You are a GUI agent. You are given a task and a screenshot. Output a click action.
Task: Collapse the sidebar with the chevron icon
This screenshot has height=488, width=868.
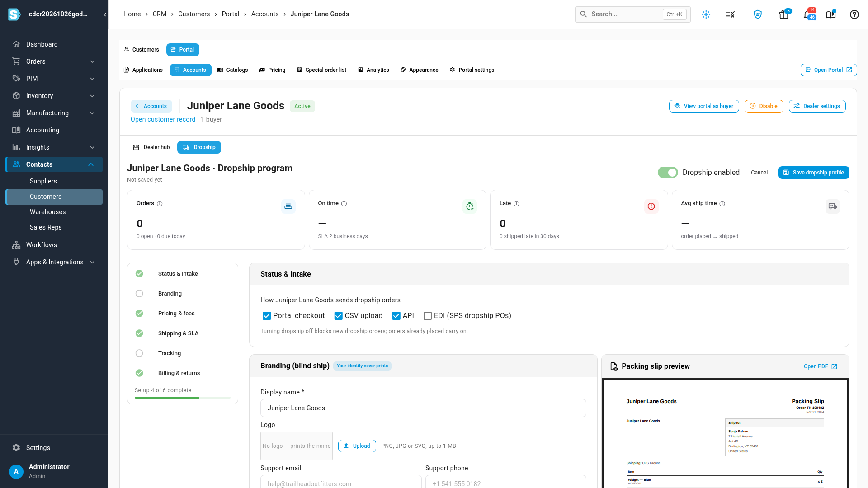coord(105,14)
